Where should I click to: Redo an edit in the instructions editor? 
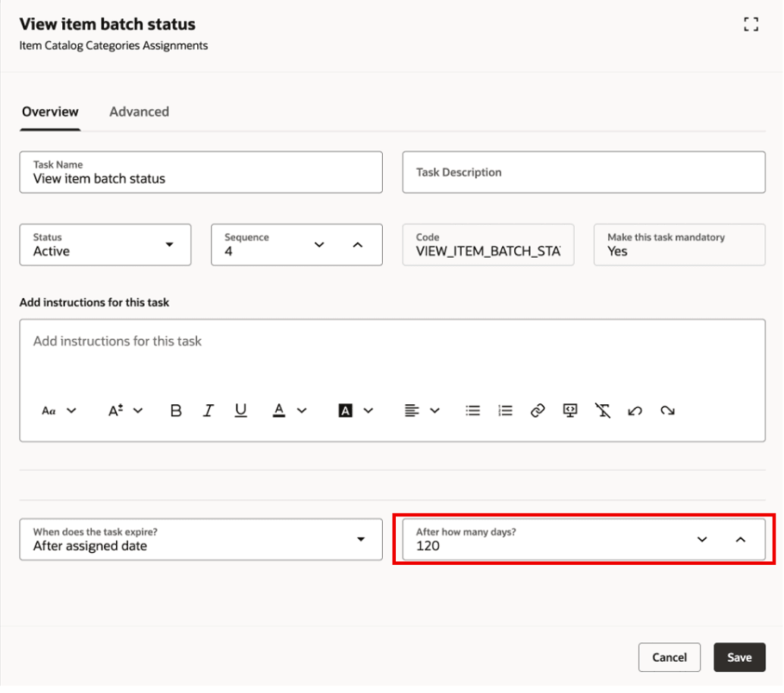coord(667,410)
